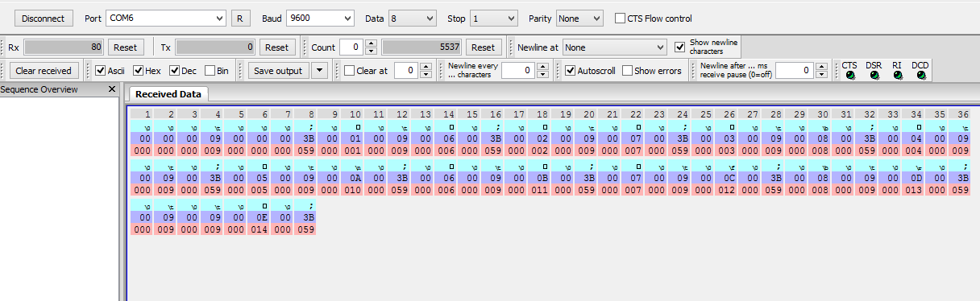The width and height of the screenshot is (980, 301).
Task: Select the Received Data tab
Action: click(168, 94)
